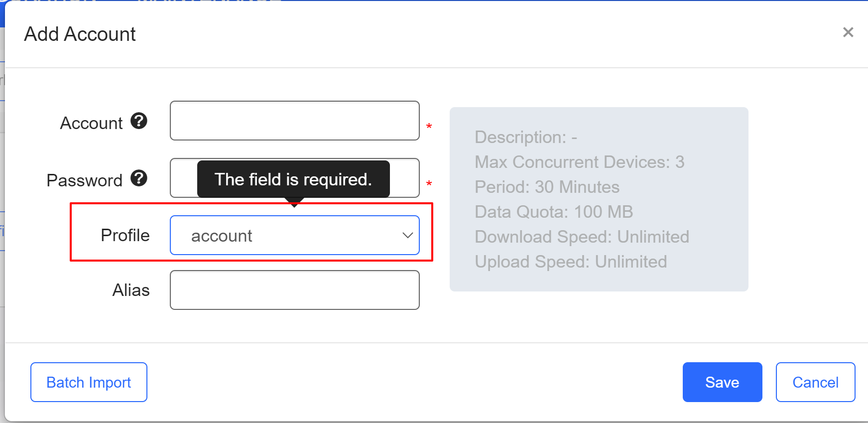Viewport: 868px width, 423px height.
Task: Click the Max Concurrent Devices: 3 line
Action: point(580,162)
